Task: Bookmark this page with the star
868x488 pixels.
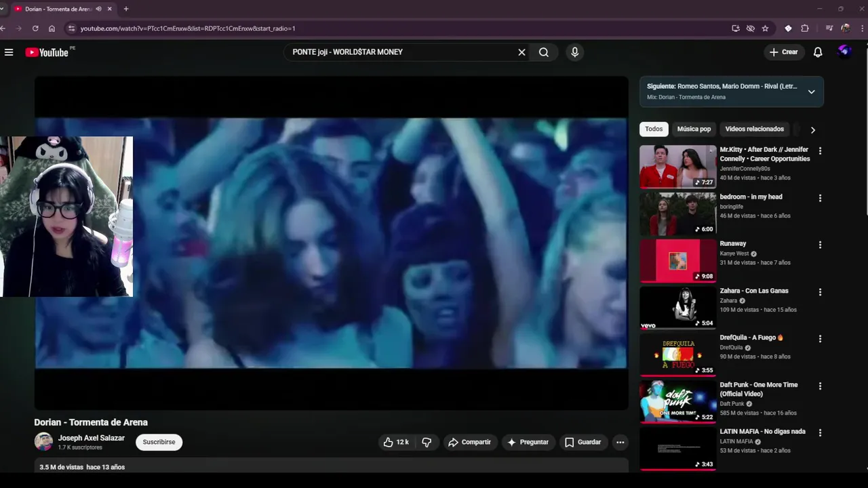Action: click(765, 28)
